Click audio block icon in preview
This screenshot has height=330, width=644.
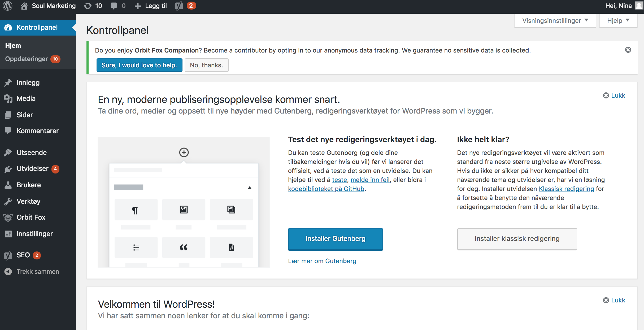pyautogui.click(x=232, y=247)
